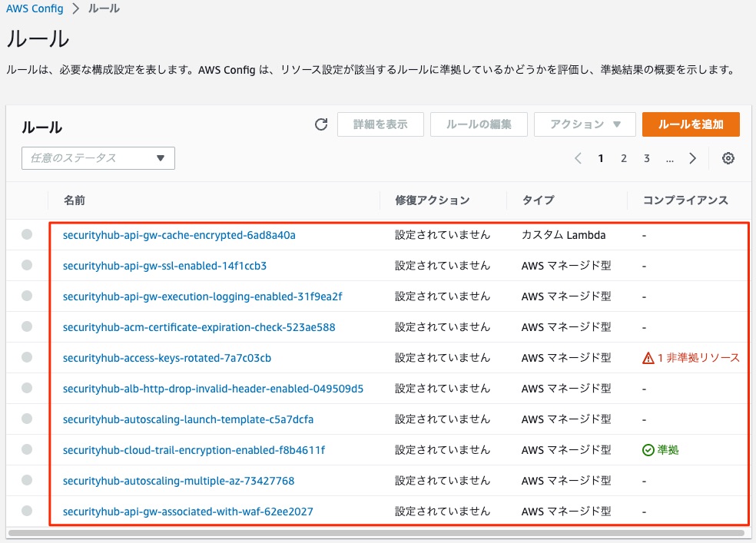This screenshot has height=543, width=756.
Task: Click the horizontal scrollbar below the table
Action: tap(375, 532)
